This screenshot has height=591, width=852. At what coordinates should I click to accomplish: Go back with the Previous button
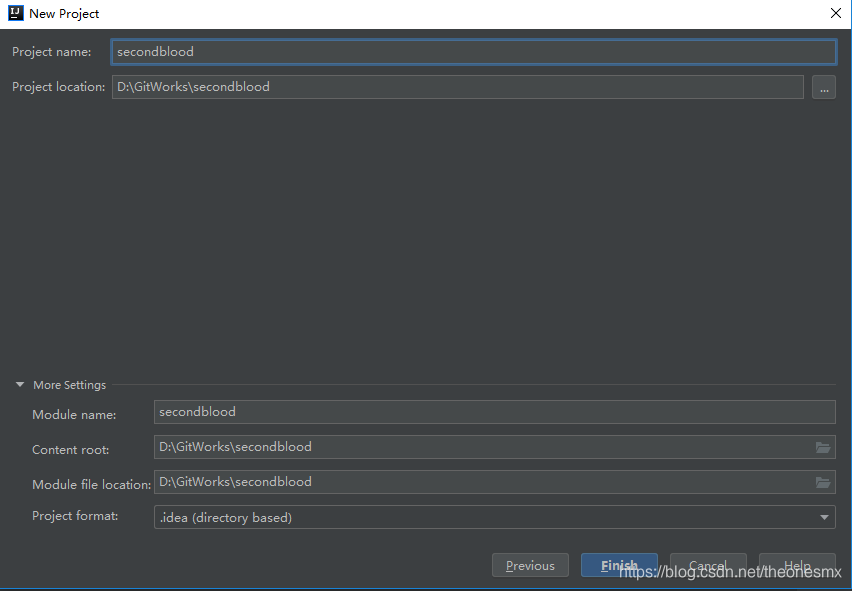530,565
